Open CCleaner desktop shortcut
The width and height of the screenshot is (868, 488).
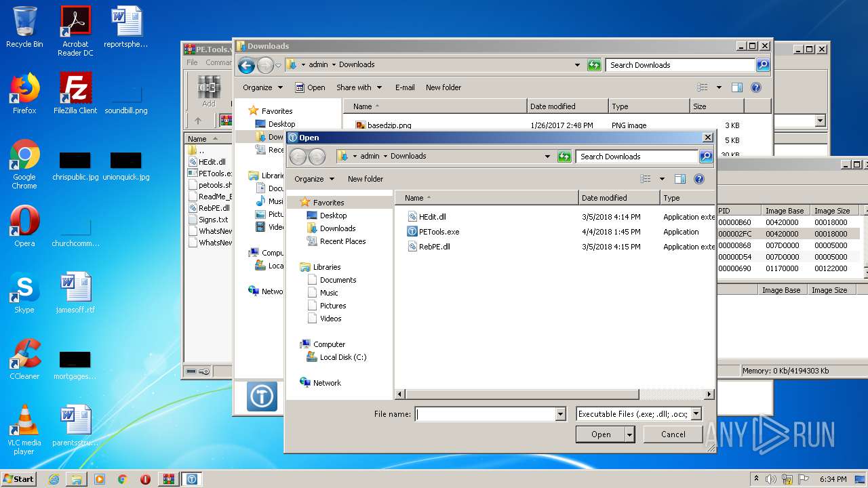[x=24, y=359]
